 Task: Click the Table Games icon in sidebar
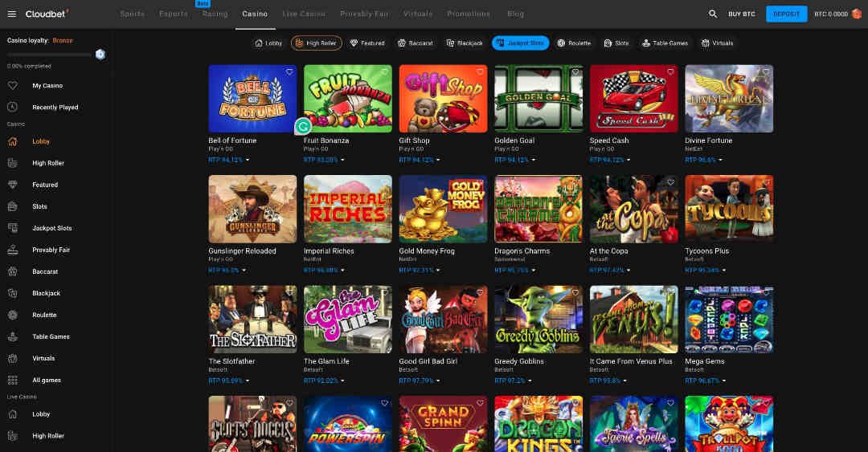click(13, 336)
